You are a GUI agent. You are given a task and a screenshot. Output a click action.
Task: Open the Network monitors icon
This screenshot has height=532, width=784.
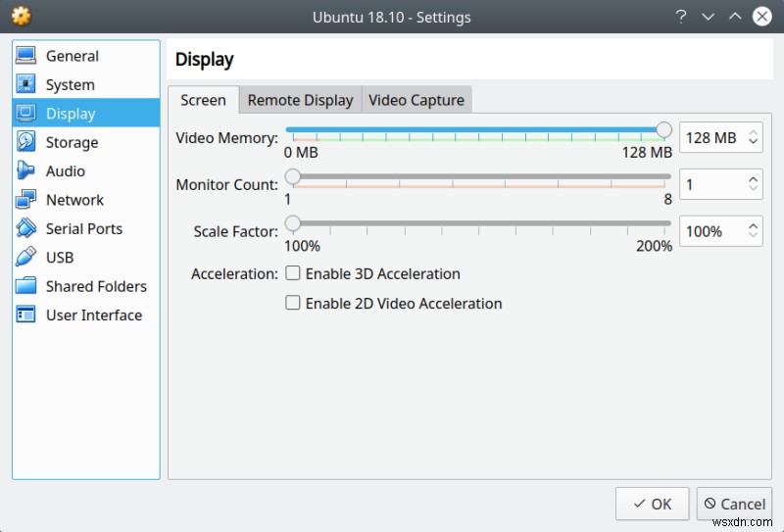point(25,199)
